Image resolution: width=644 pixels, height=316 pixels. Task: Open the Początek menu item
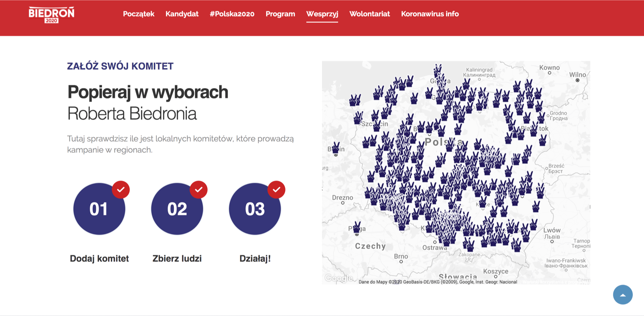(138, 14)
